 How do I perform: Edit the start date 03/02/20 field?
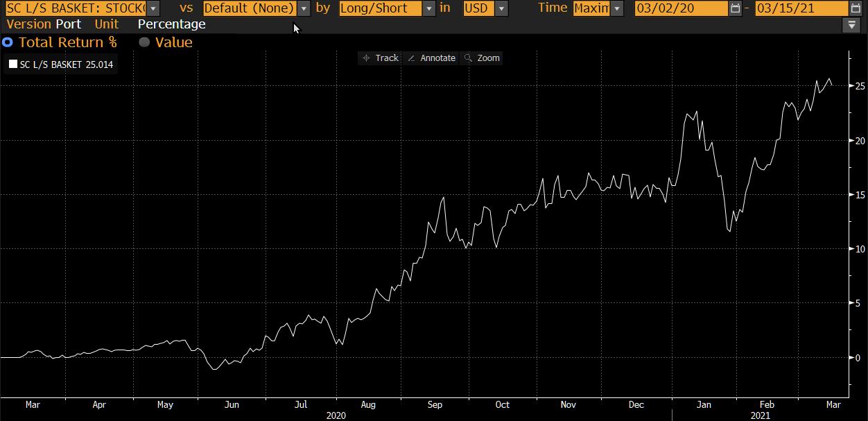coord(681,8)
